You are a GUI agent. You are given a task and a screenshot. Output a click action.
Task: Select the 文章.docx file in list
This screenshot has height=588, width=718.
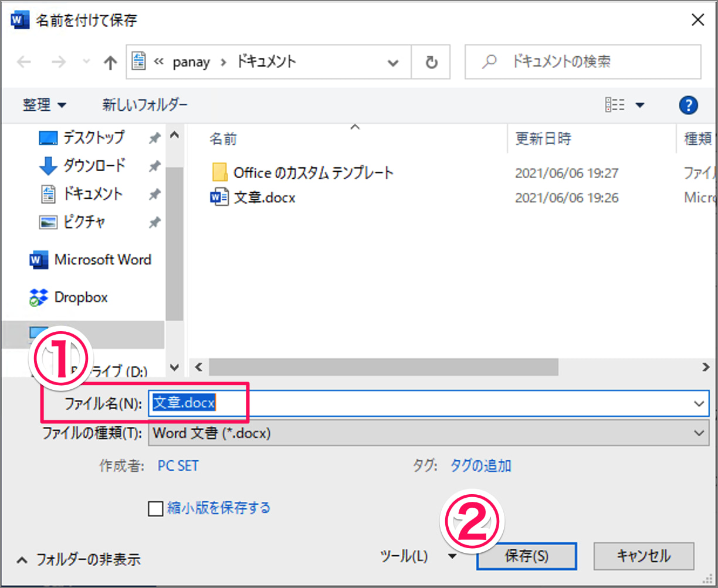(x=264, y=198)
